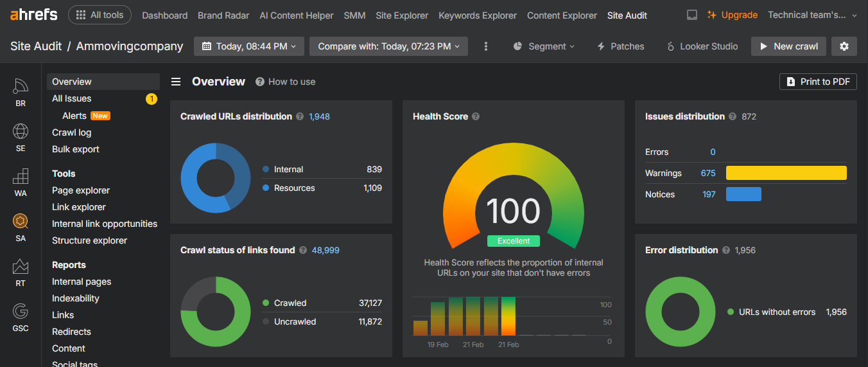
Task: Open the Internal pages report
Action: click(82, 282)
